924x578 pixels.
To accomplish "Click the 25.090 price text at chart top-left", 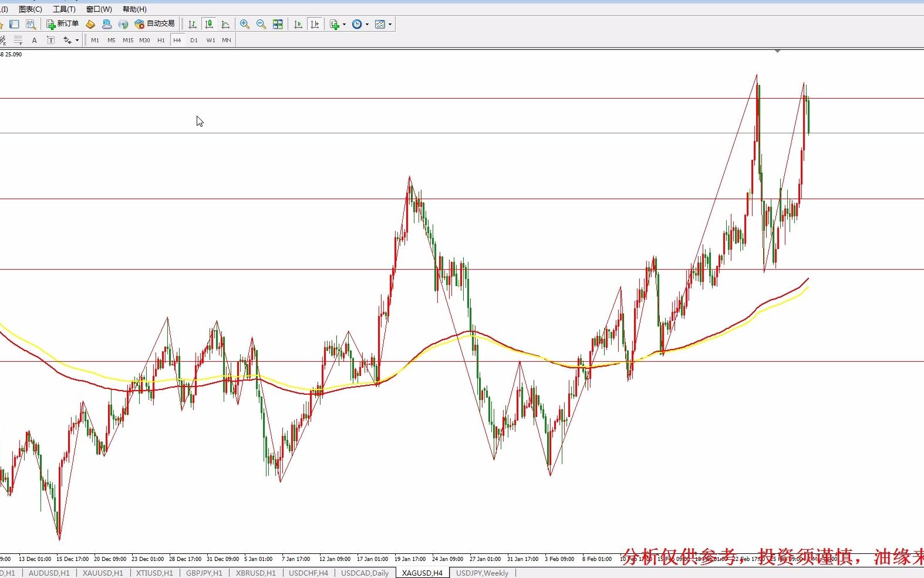I will pos(13,55).
